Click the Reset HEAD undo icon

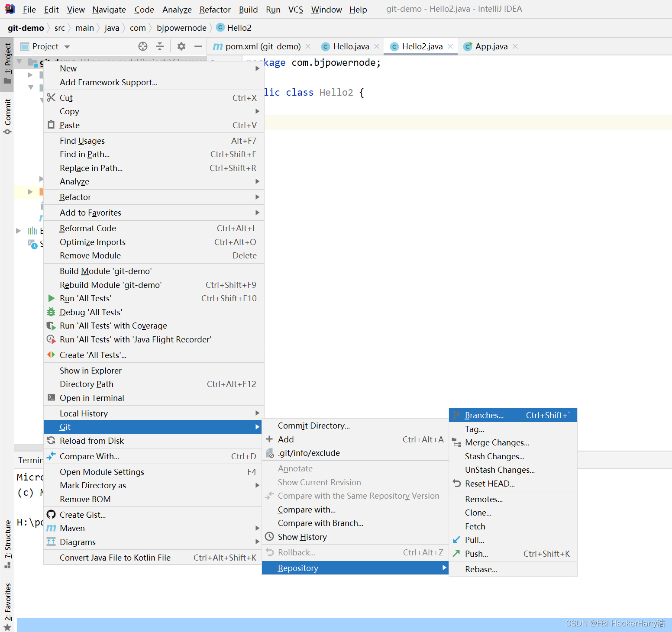[x=456, y=483]
